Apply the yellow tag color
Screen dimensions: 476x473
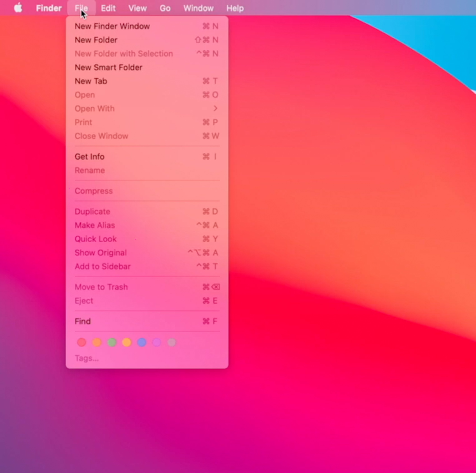[127, 342]
